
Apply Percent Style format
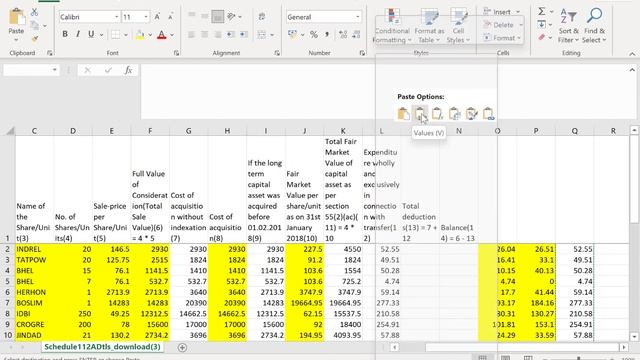(313, 35)
